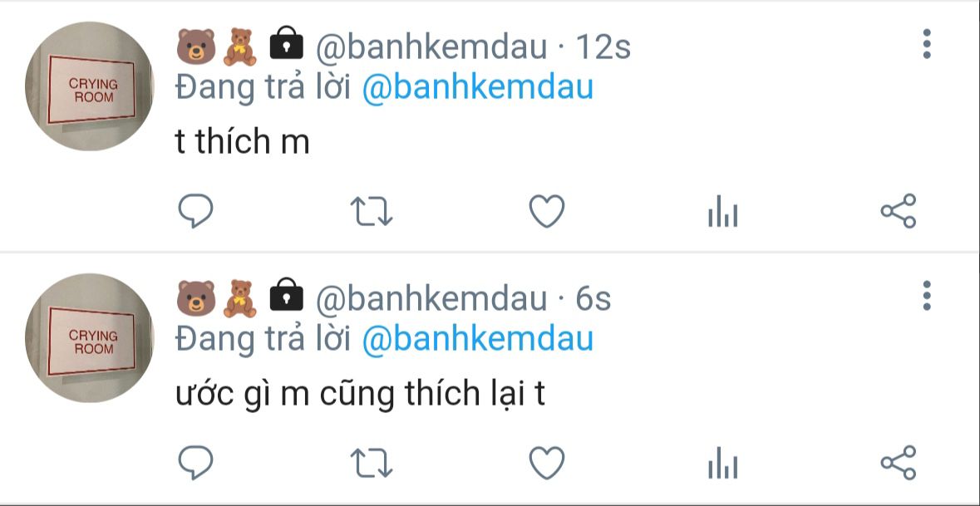Screen dimensions: 980x506
Task: Retweet the 't thích m' tweet
Action: 371,211
